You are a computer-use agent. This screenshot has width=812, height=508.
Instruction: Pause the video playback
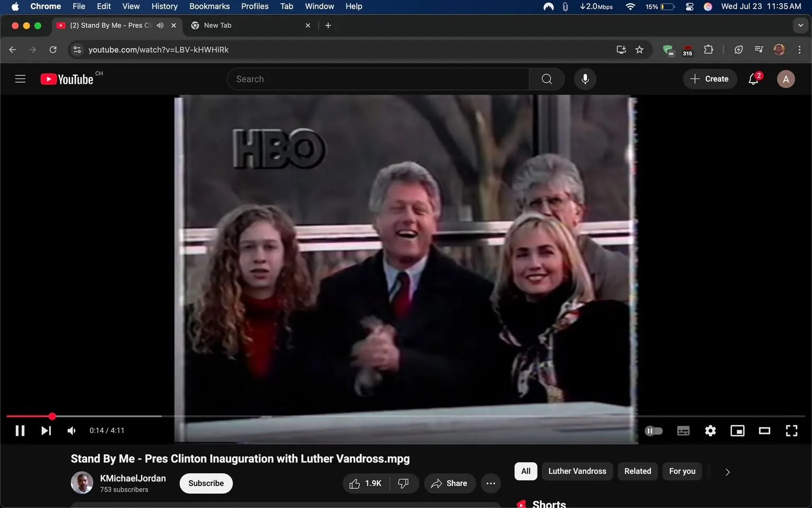tap(20, 430)
